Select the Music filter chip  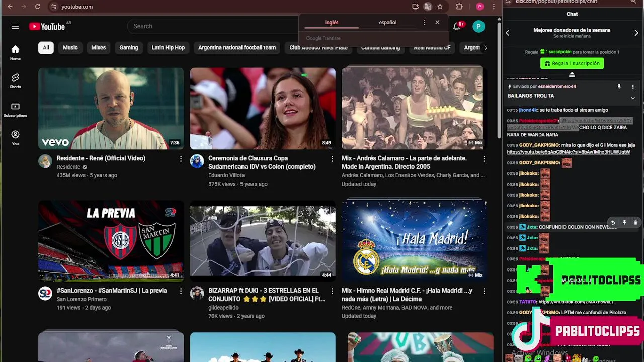[70, 48]
